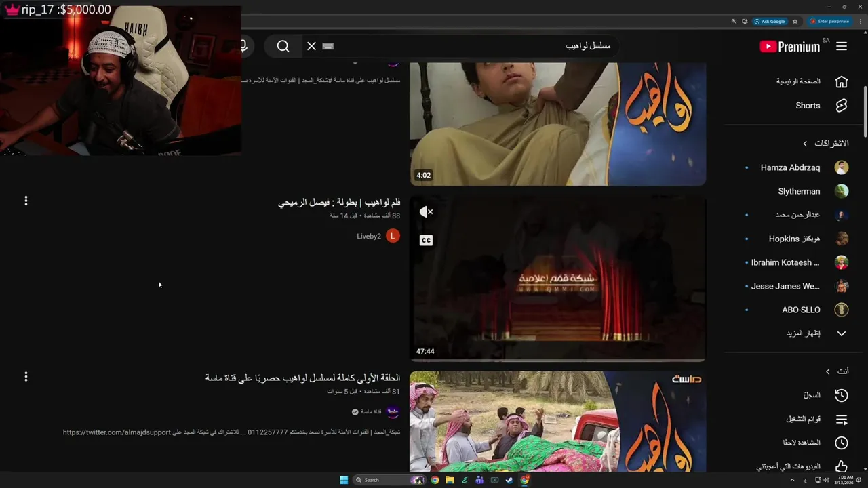Viewport: 868px width, 488px height.
Task: Click the watch later clock icon
Action: [842, 443]
